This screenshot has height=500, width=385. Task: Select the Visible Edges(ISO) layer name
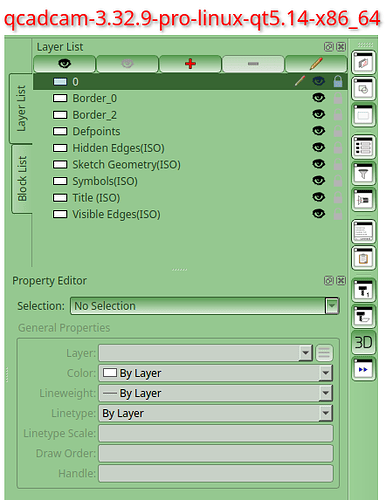116,214
